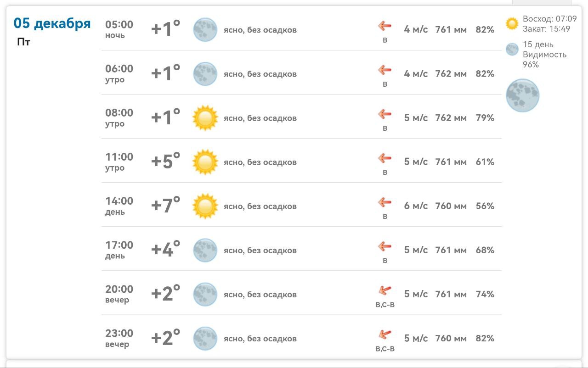Click the 23:00 вечер time label
This screenshot has height=368, width=588.
(119, 338)
